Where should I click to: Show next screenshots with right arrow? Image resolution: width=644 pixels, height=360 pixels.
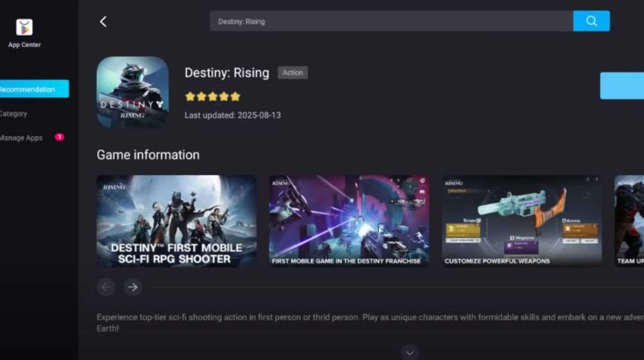click(x=133, y=287)
